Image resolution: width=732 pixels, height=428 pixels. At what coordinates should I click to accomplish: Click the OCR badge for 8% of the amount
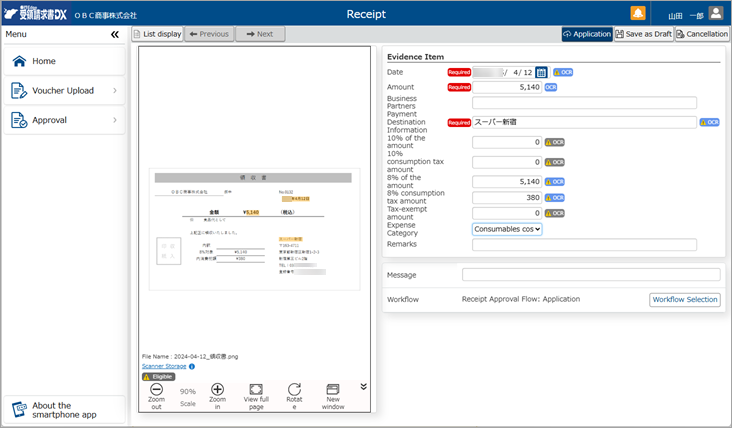555,182
